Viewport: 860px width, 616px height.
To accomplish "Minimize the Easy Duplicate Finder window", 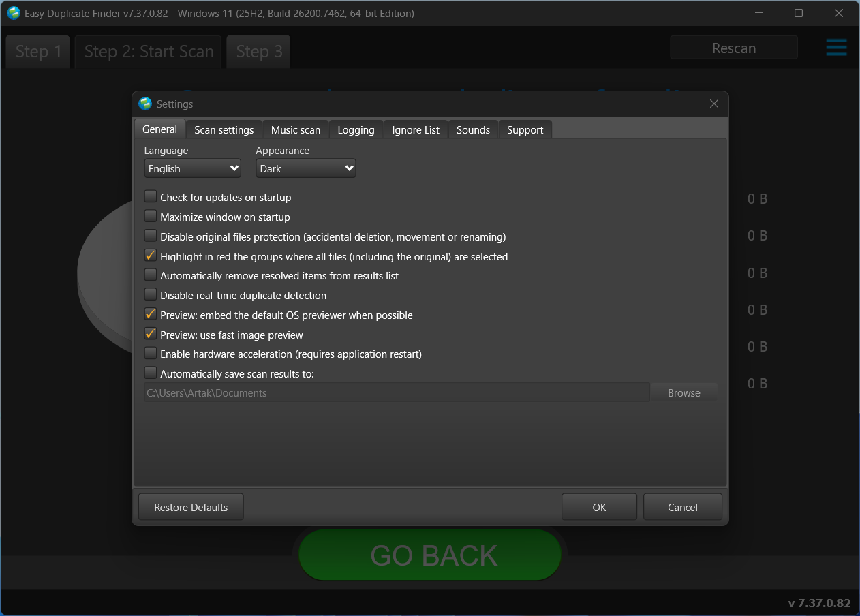I will 759,13.
